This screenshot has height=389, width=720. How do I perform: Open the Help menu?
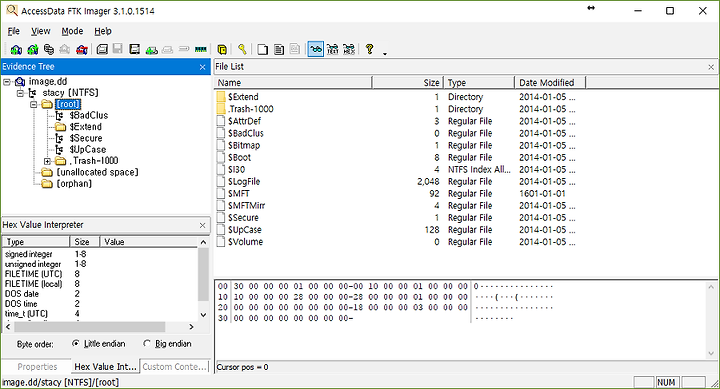pyautogui.click(x=103, y=31)
